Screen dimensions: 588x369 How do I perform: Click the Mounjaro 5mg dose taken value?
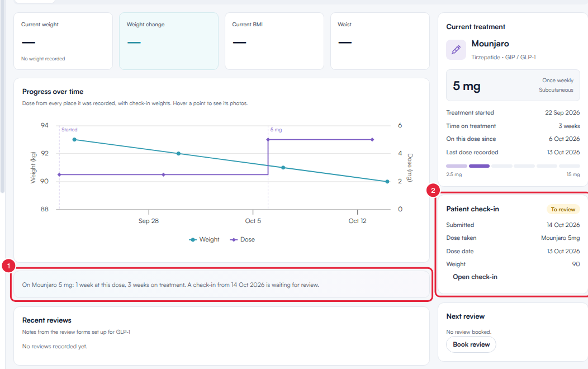tap(560, 238)
